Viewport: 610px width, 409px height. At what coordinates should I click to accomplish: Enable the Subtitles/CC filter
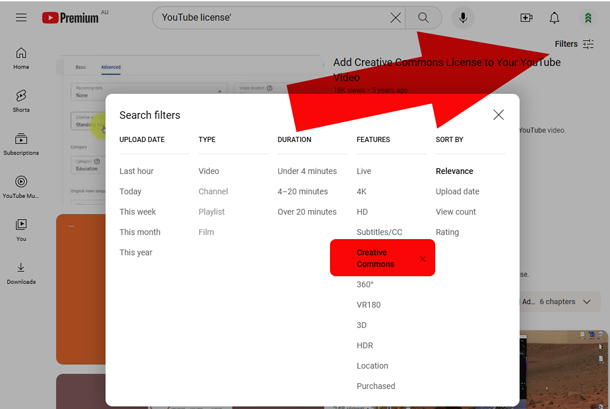pyautogui.click(x=379, y=232)
